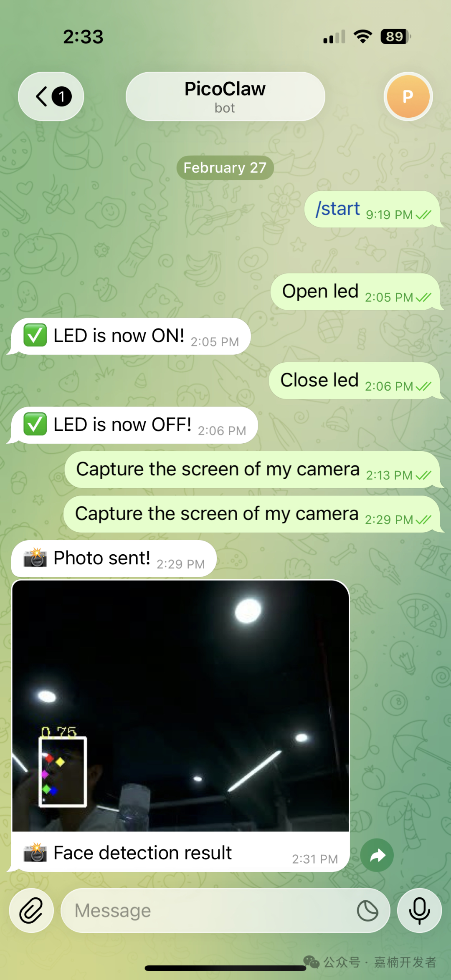
Task: Open the face detection photo thumbnail
Action: click(180, 706)
